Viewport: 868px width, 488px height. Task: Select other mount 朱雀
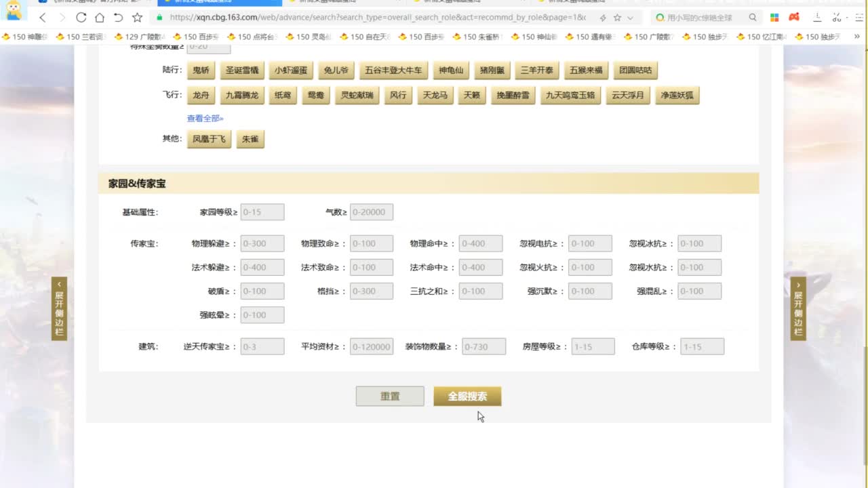(250, 140)
